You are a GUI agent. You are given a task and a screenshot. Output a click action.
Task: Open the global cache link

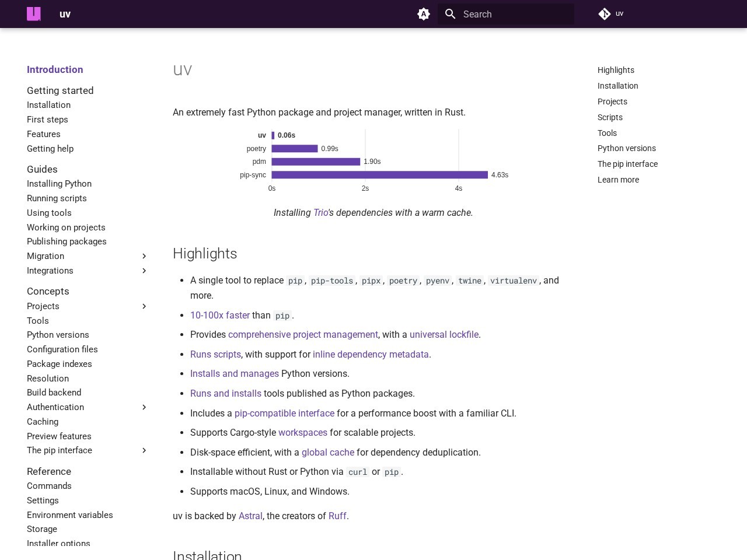click(328, 452)
